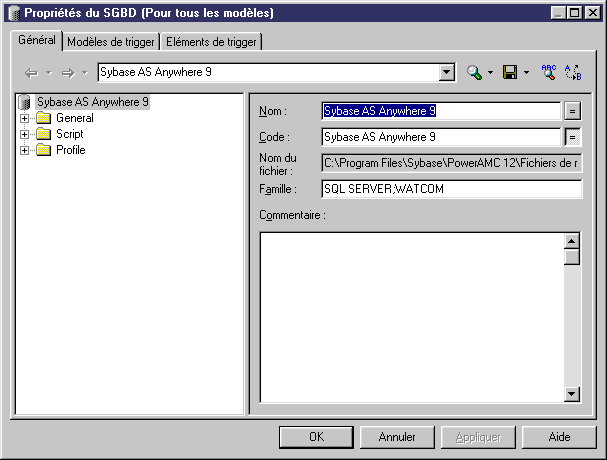Click the A to B replace icon
This screenshot has height=460, width=607.
573,72
